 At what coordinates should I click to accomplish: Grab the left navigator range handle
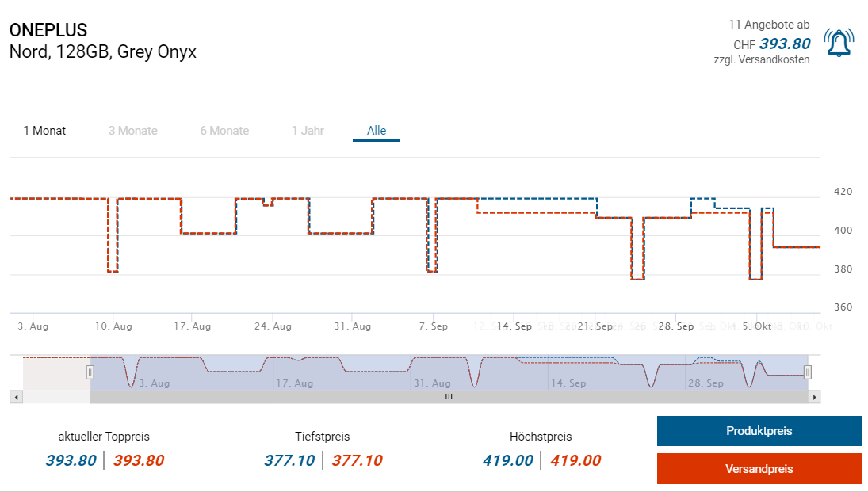point(90,372)
